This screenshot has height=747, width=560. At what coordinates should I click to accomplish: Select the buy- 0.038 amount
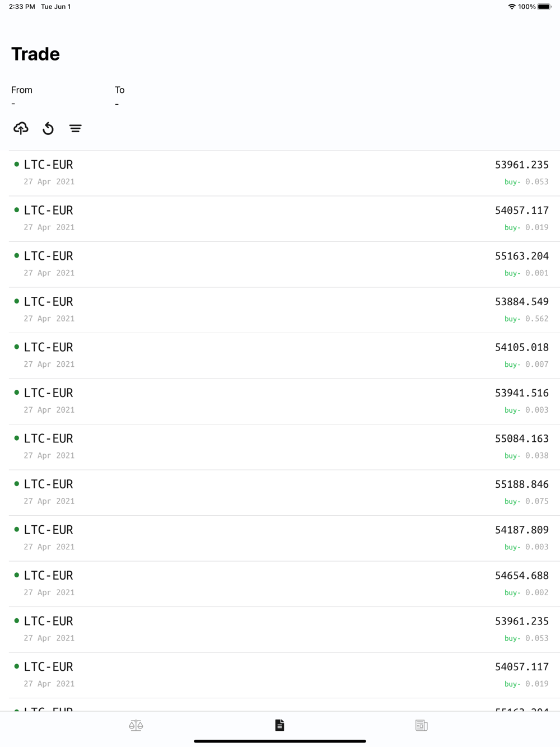click(526, 456)
